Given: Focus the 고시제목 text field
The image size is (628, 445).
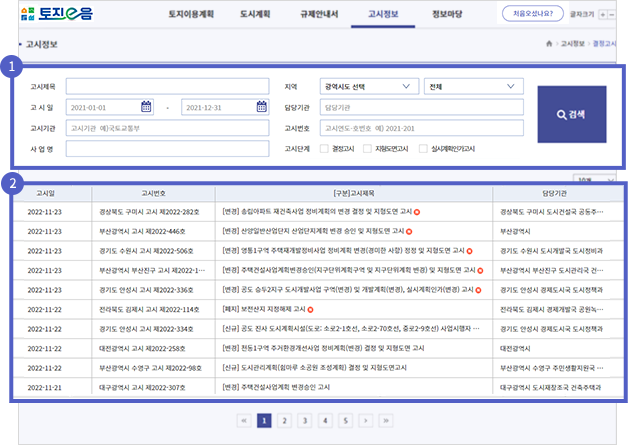Looking at the screenshot, I should [x=168, y=86].
